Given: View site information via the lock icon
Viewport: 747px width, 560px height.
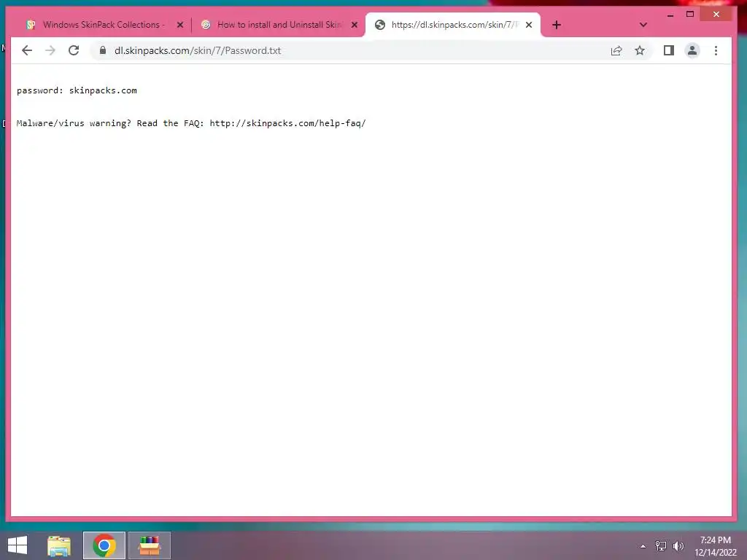Looking at the screenshot, I should (x=102, y=50).
